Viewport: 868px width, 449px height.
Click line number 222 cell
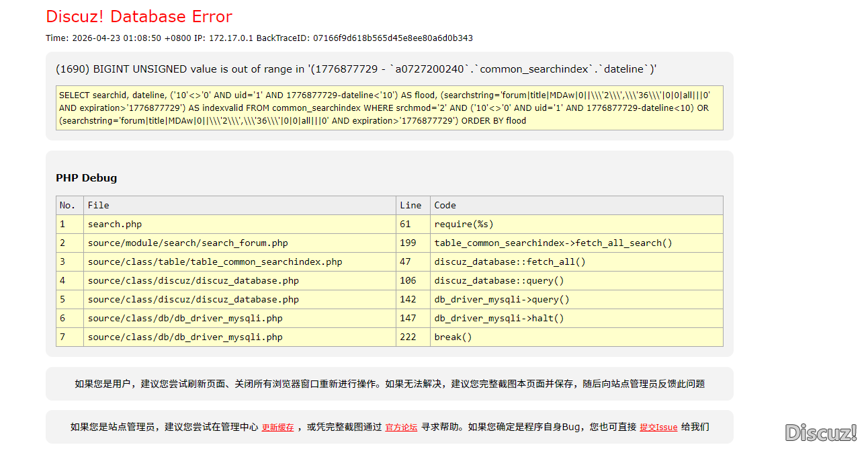[408, 337]
